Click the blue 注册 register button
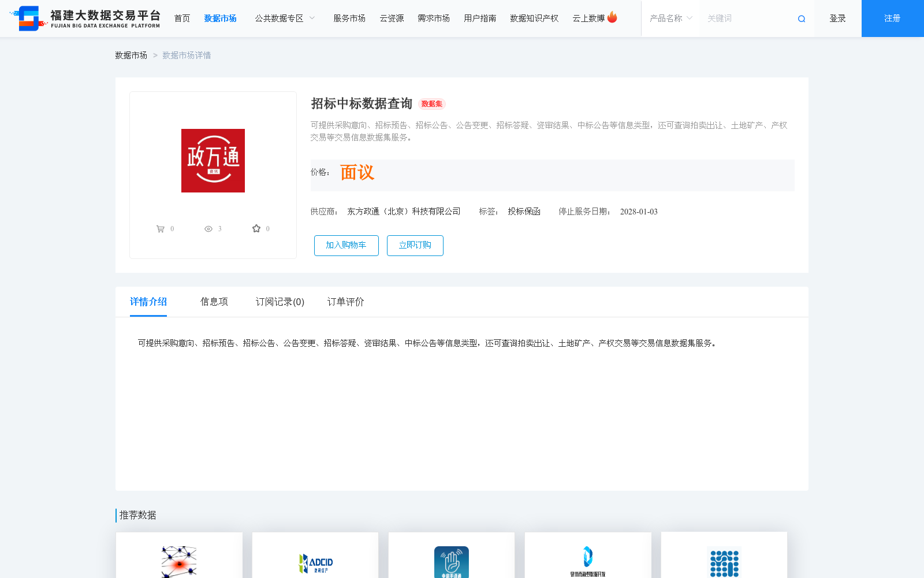 click(893, 18)
